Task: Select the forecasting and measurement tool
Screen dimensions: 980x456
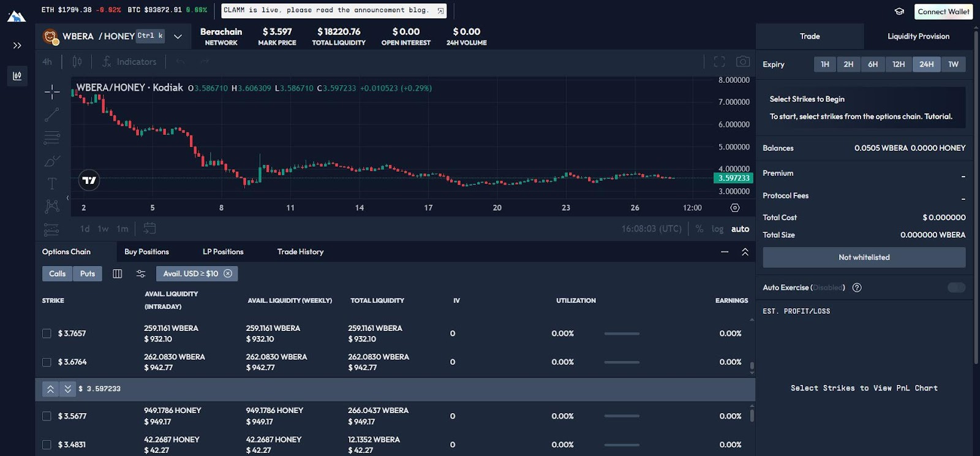Action: [x=52, y=230]
